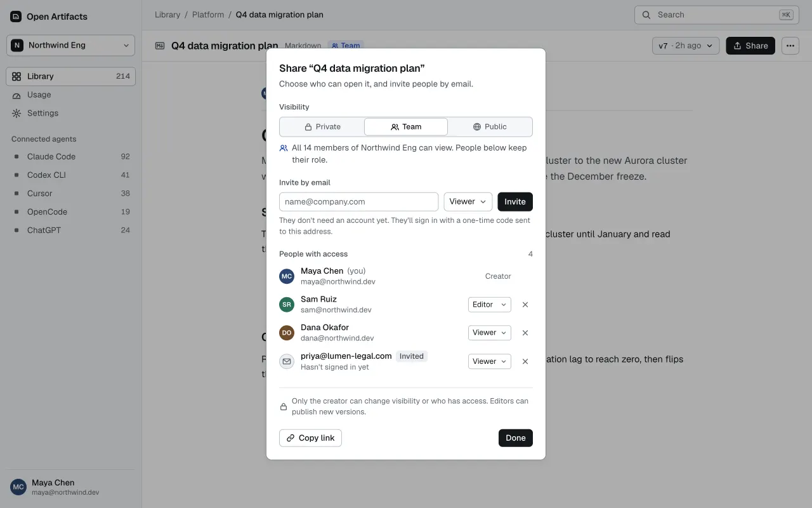This screenshot has height=508, width=812.
Task: Select the Codex CLI agent
Action: point(71,175)
